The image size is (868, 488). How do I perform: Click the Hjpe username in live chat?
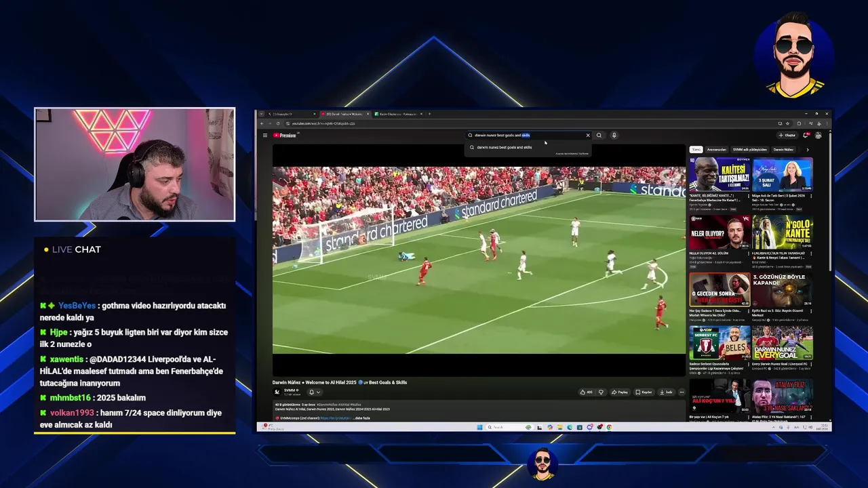coord(59,333)
